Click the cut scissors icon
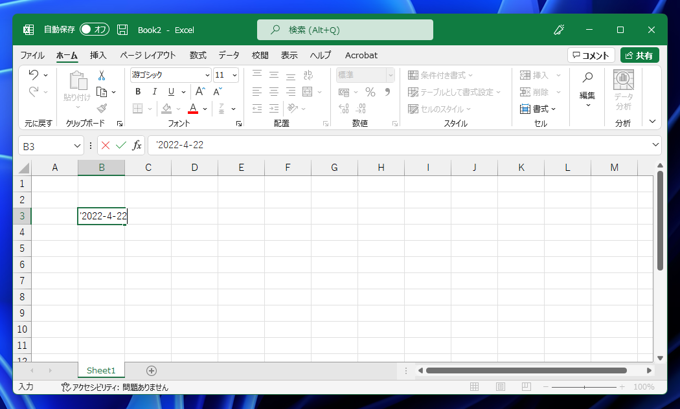The width and height of the screenshot is (680, 409). pos(101,76)
